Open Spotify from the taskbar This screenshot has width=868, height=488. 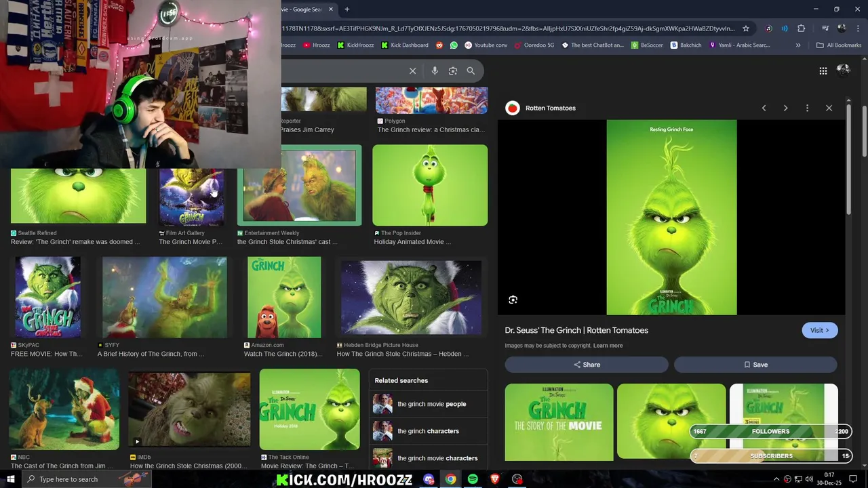(x=473, y=479)
